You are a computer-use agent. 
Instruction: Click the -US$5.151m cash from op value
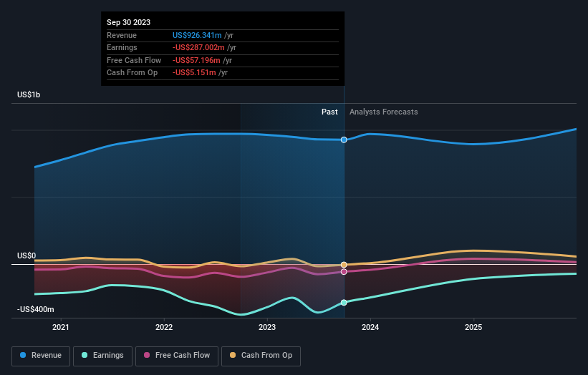(x=194, y=73)
